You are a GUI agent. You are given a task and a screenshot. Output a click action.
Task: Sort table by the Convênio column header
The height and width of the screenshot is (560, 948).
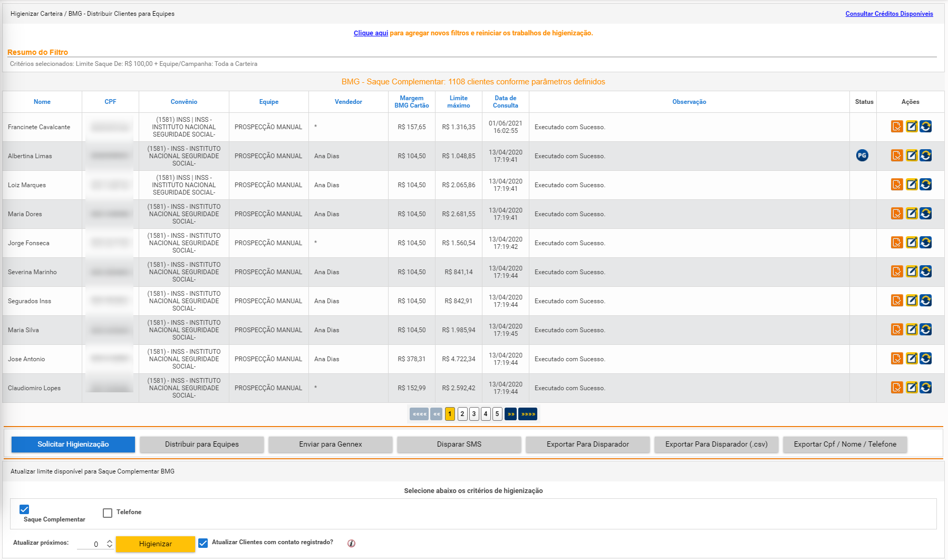184,102
